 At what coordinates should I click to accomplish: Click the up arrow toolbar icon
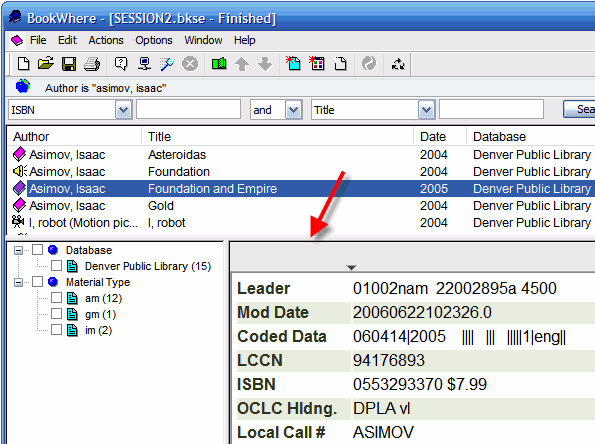tap(242, 64)
